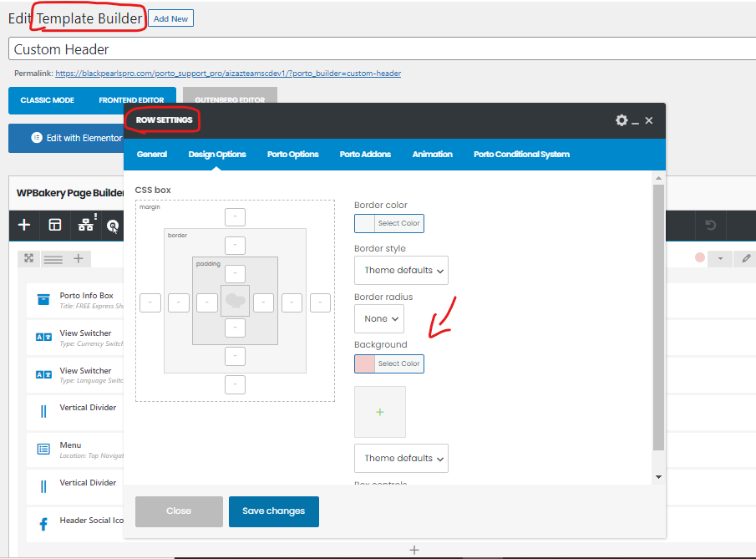Click the pink row color indicator dot
Screen dimensions: 756x559
[x=700, y=257]
